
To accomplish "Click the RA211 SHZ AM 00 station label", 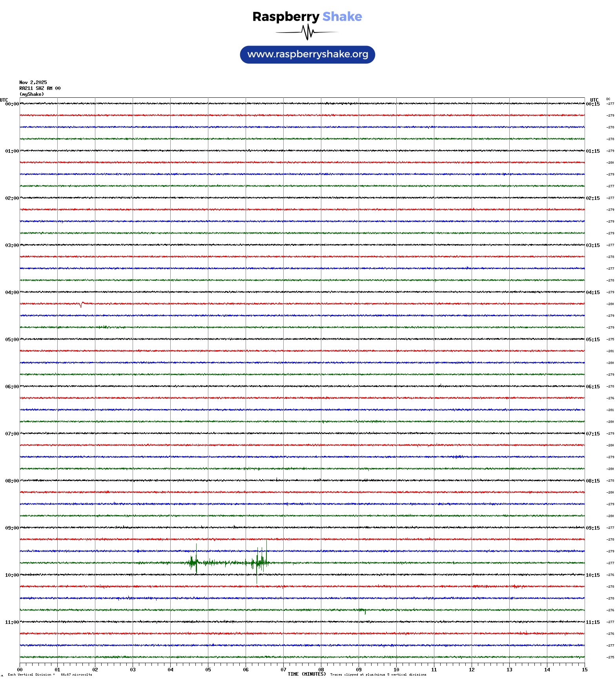I will tap(40, 88).
